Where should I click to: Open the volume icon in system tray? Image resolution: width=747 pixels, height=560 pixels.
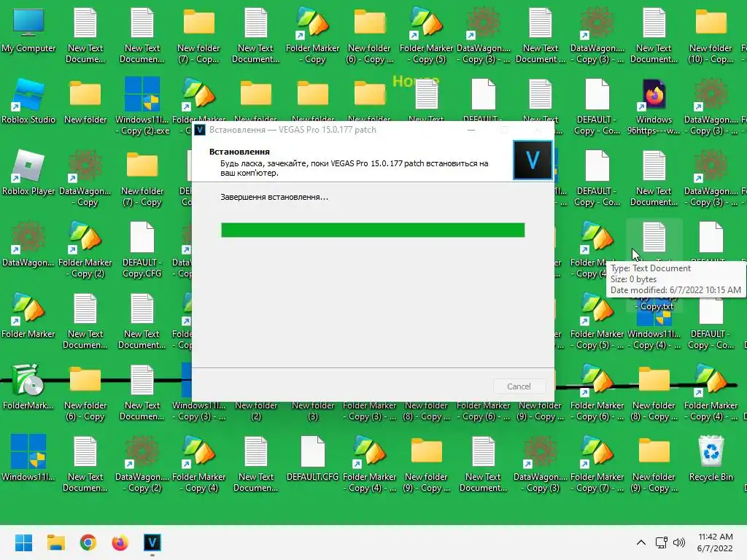click(679, 542)
